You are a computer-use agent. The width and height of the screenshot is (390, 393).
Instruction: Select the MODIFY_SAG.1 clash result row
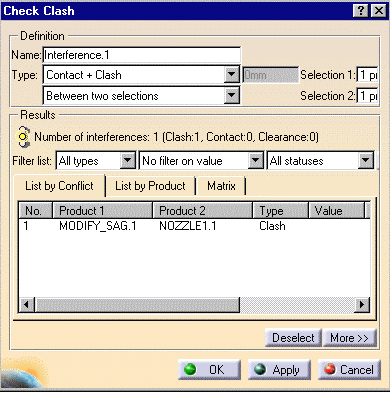pyautogui.click(x=194, y=226)
